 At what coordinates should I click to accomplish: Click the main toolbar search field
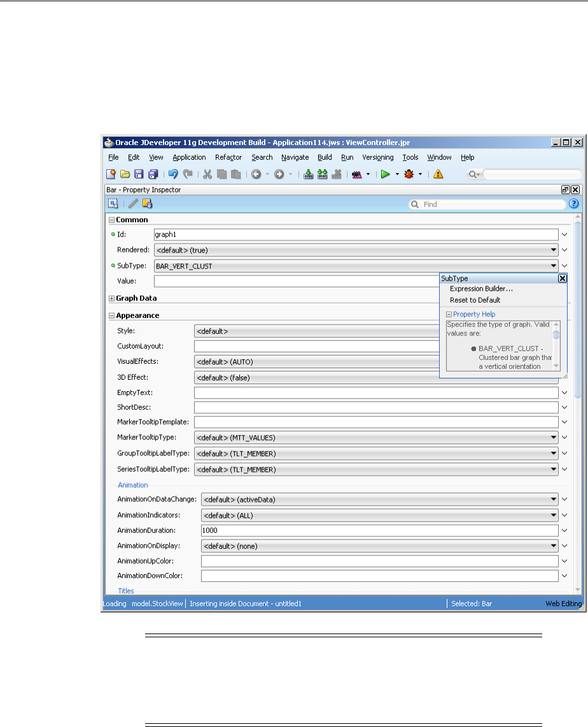pyautogui.click(x=531, y=174)
